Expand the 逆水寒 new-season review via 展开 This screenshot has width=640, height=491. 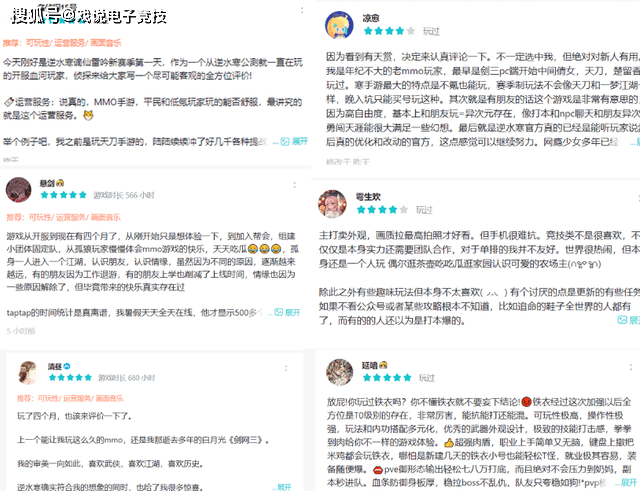pyautogui.click(x=300, y=141)
